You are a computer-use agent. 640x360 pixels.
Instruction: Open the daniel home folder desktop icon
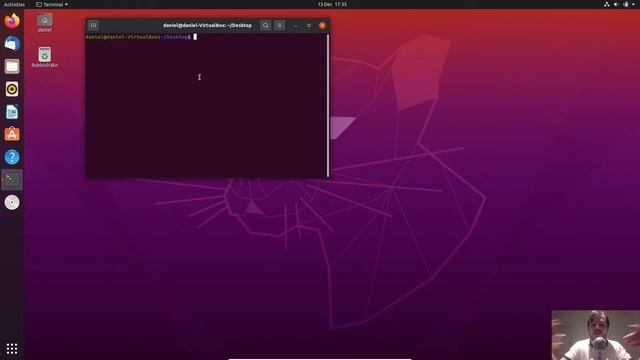(x=44, y=23)
